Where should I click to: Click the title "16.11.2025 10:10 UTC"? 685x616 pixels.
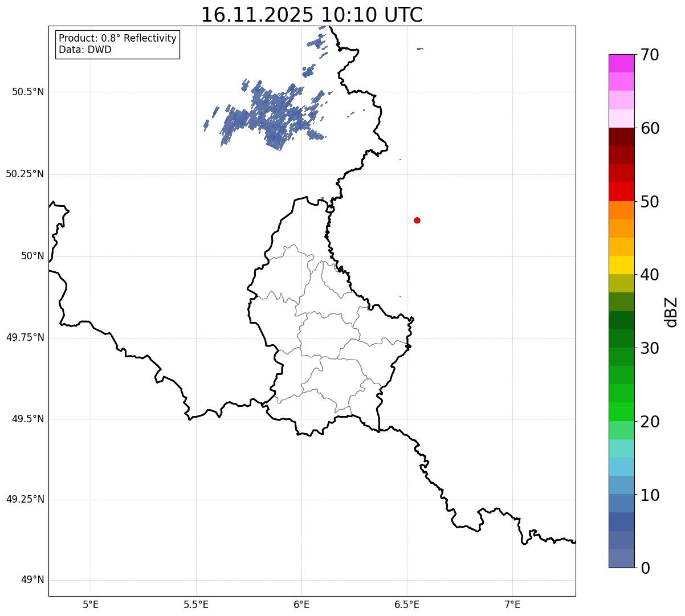[312, 15]
